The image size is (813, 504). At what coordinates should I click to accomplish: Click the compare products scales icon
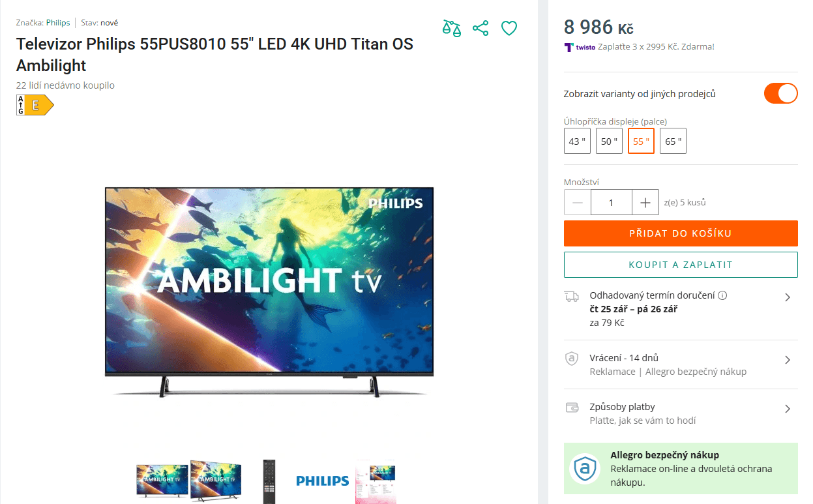click(x=452, y=28)
